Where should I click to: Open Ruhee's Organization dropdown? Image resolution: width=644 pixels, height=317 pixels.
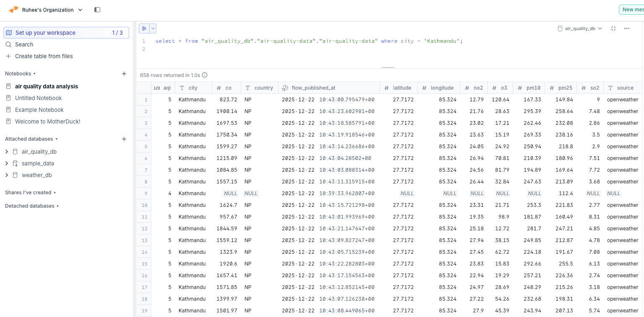coord(52,10)
